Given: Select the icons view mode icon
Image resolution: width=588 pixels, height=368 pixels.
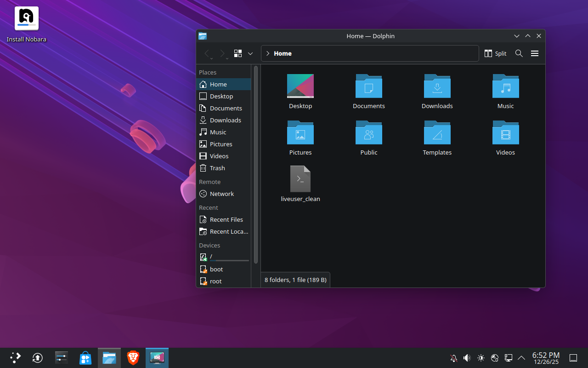Looking at the screenshot, I should [237, 53].
